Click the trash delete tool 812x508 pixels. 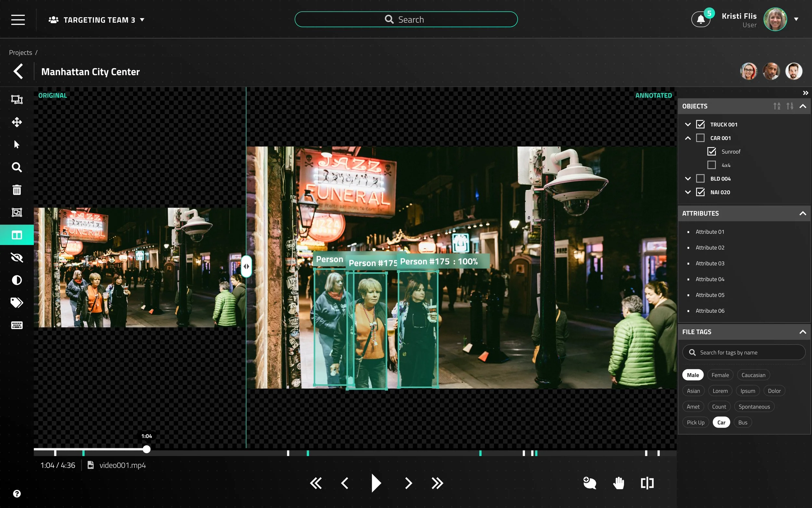(17, 189)
